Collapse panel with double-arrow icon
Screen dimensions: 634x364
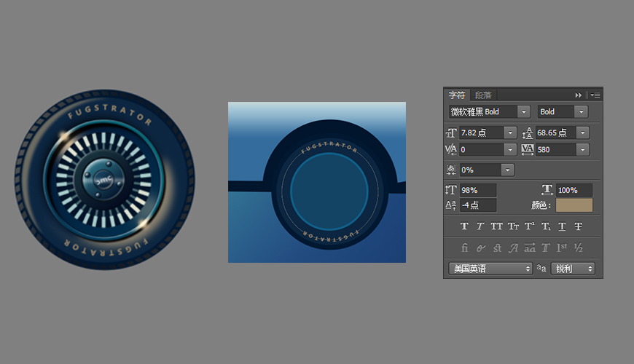pos(578,95)
